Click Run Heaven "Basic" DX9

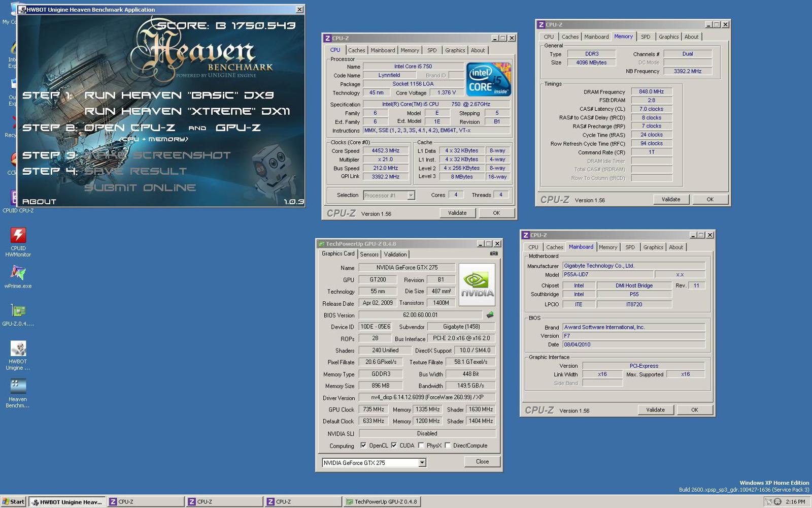(179, 95)
